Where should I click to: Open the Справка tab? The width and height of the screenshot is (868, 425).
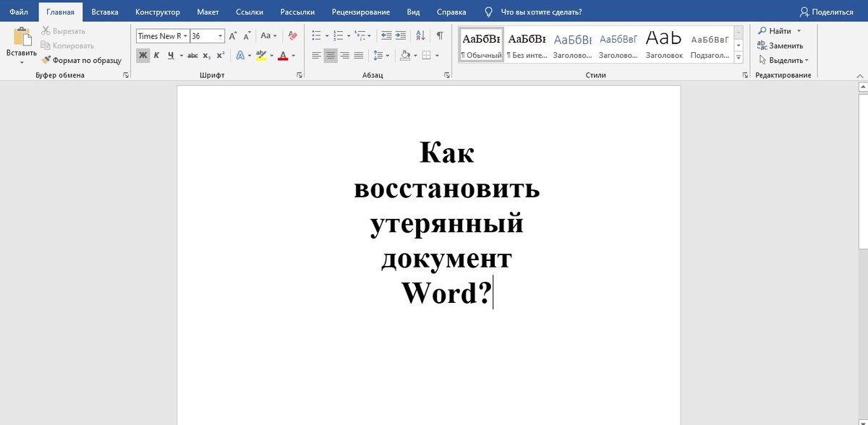(x=451, y=12)
